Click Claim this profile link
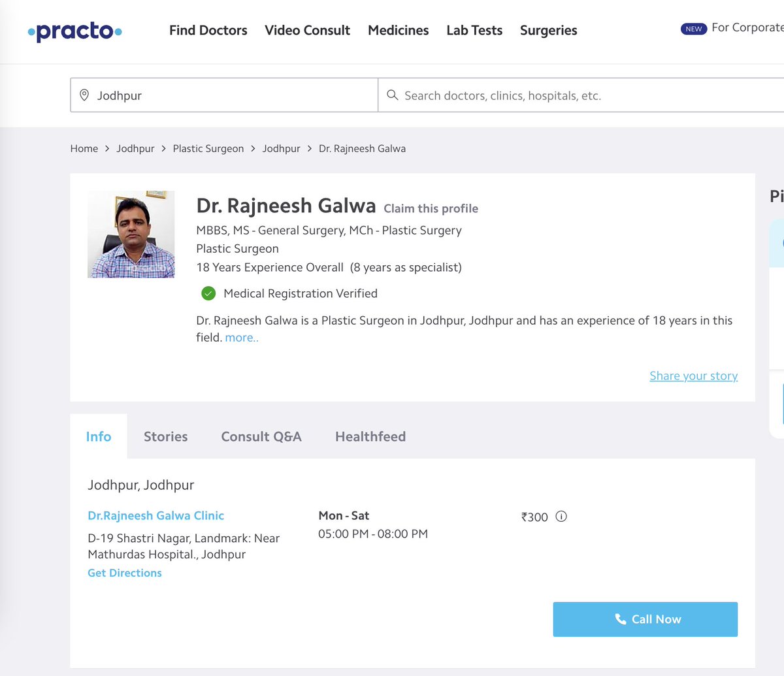784x676 pixels. (x=431, y=208)
